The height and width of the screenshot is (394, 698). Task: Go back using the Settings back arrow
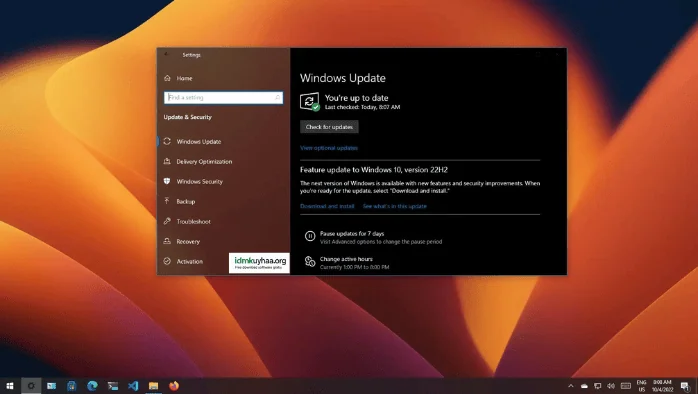[166, 54]
